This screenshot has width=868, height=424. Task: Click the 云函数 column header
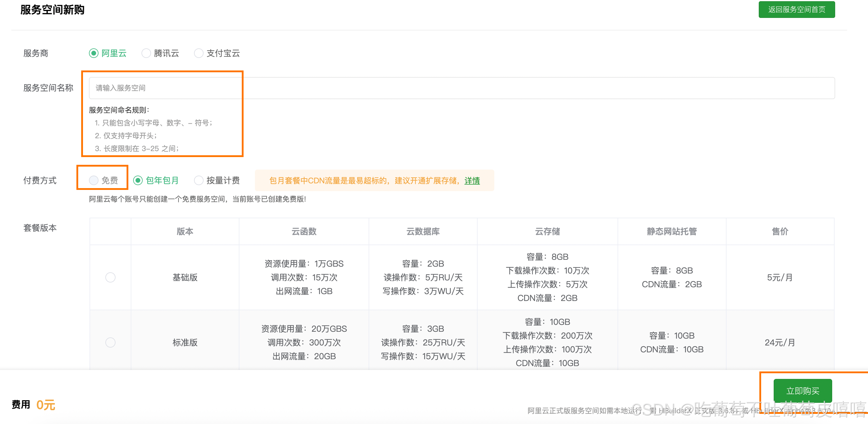(304, 231)
